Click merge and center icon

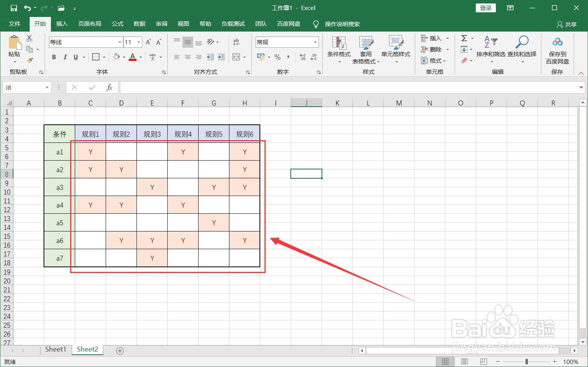pos(236,57)
